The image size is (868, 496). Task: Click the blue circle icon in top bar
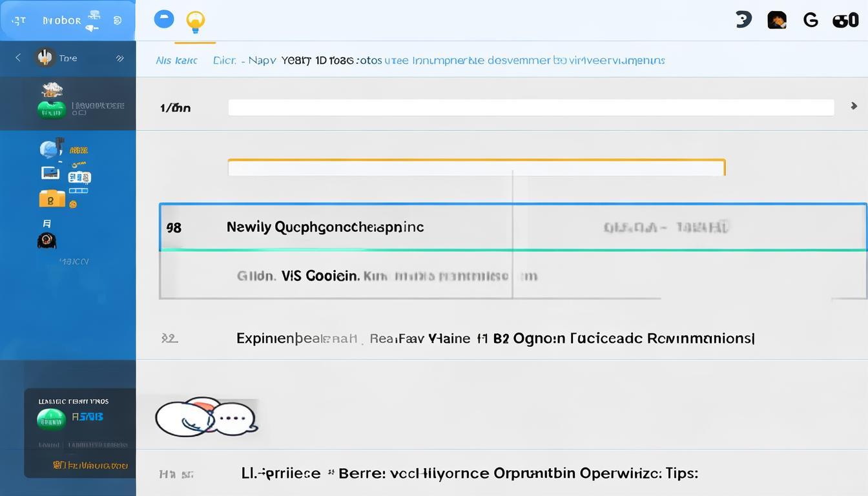coord(164,19)
